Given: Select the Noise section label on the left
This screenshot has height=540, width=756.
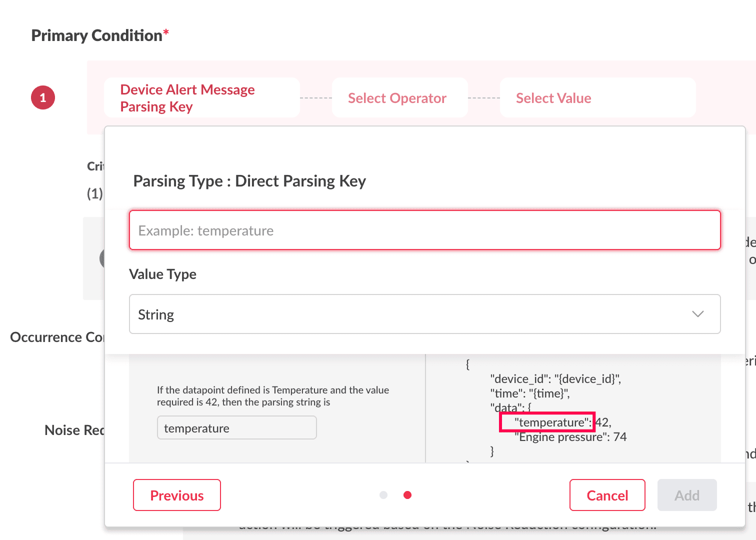Looking at the screenshot, I should pyautogui.click(x=74, y=430).
